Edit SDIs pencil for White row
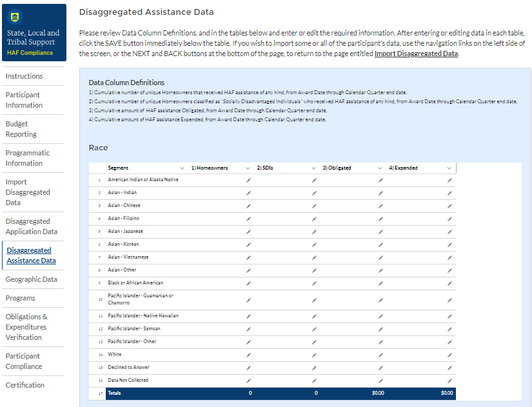This screenshot has width=532, height=407. (x=314, y=355)
